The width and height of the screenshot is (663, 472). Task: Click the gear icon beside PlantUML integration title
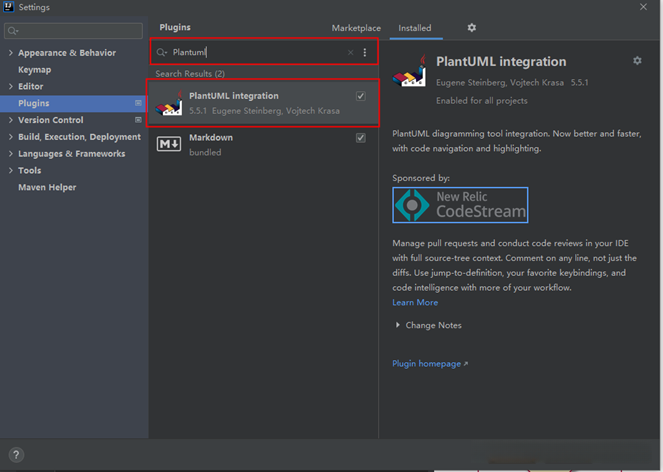click(x=637, y=61)
